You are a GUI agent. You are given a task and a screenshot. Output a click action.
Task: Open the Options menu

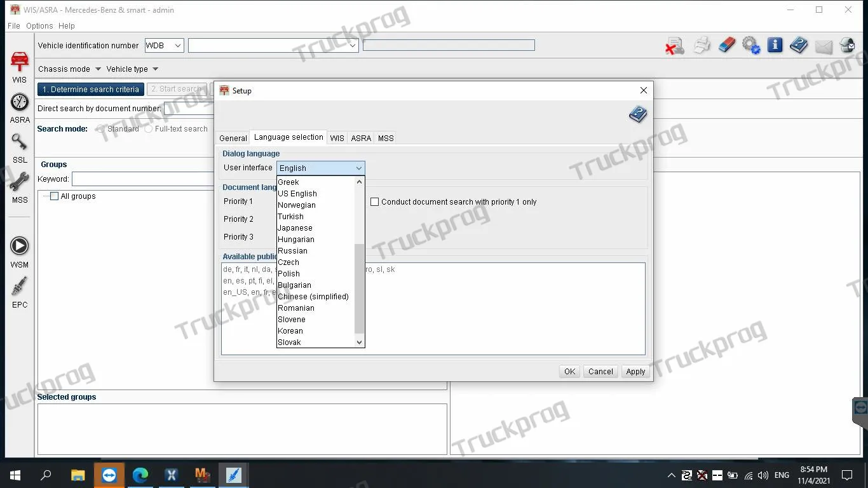(x=39, y=26)
